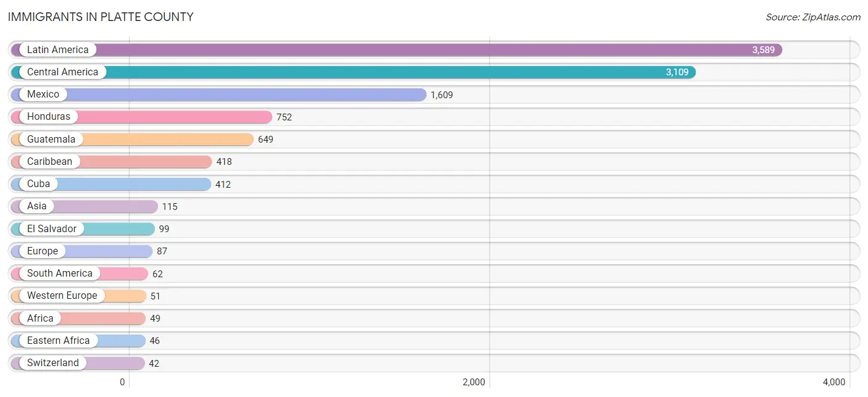Select the Mexico label
This screenshot has height=397, width=868.
coord(43,94)
